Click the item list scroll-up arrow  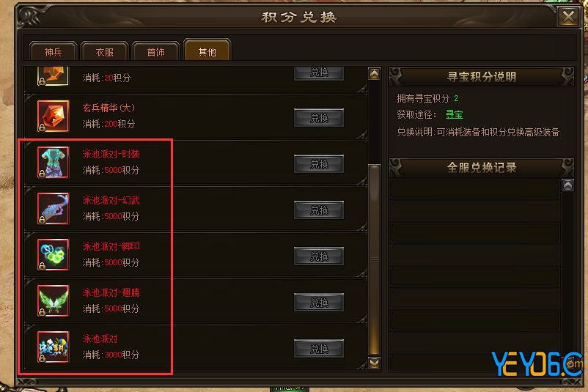[374, 74]
